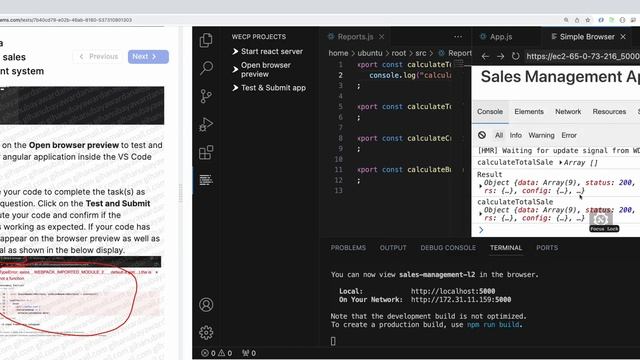The image size is (640, 360).
Task: Expand Test & Submit app item
Action: pyautogui.click(x=269, y=88)
